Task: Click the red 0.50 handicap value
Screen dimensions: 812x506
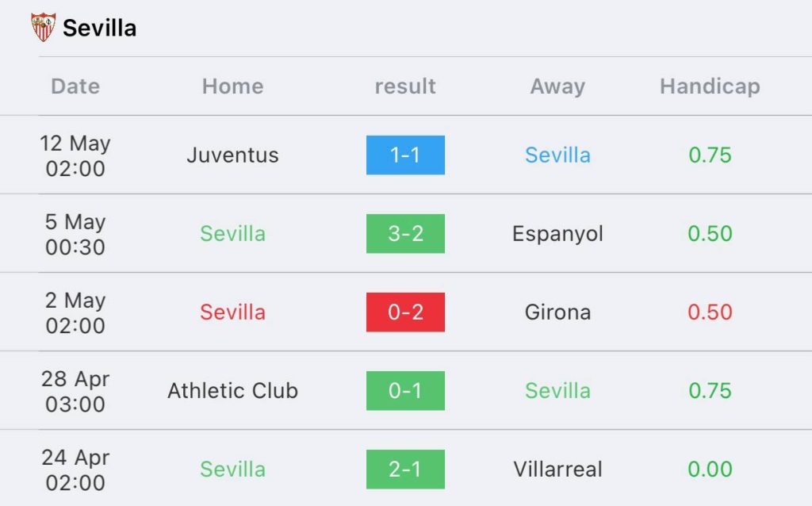Action: pyautogui.click(x=710, y=312)
